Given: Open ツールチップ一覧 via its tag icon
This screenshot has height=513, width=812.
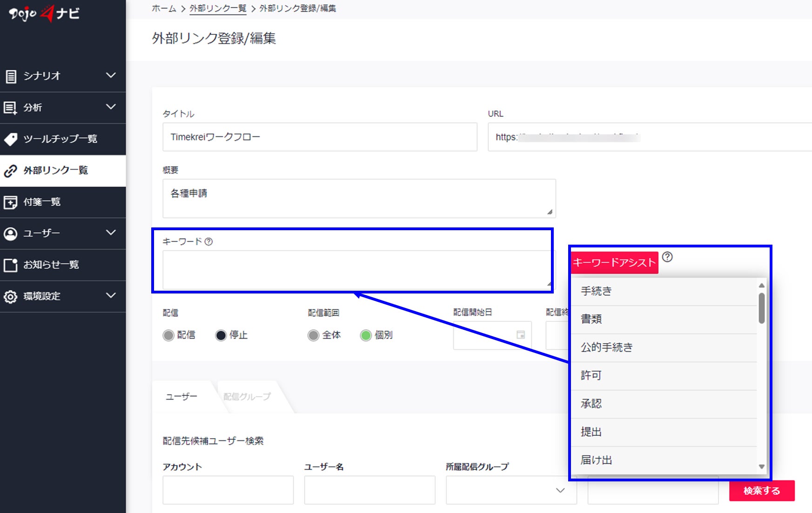Looking at the screenshot, I should 10,139.
